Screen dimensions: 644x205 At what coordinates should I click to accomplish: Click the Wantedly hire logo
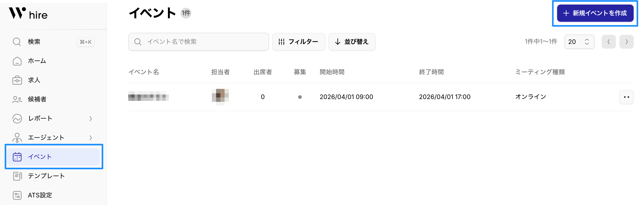click(x=28, y=14)
